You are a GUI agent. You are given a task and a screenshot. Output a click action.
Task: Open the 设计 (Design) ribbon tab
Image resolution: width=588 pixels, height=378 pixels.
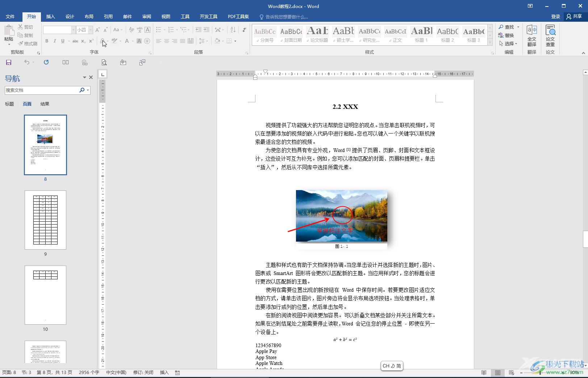point(70,16)
